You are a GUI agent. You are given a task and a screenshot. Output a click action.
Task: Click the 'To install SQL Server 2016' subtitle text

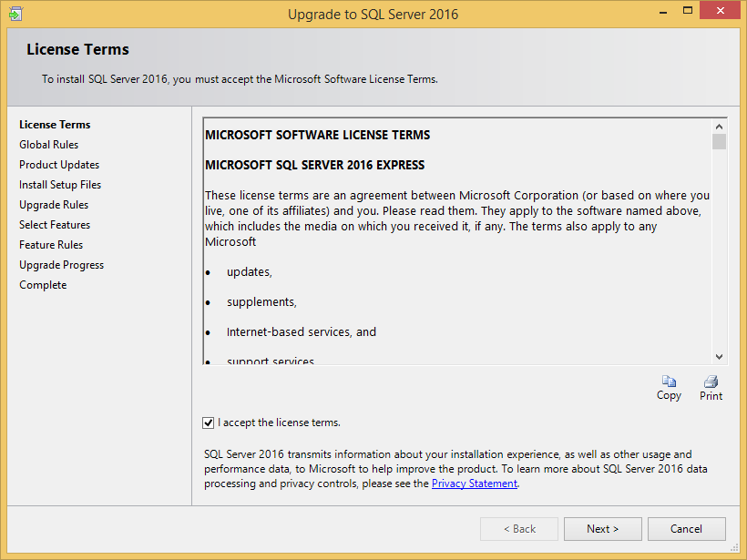click(240, 79)
